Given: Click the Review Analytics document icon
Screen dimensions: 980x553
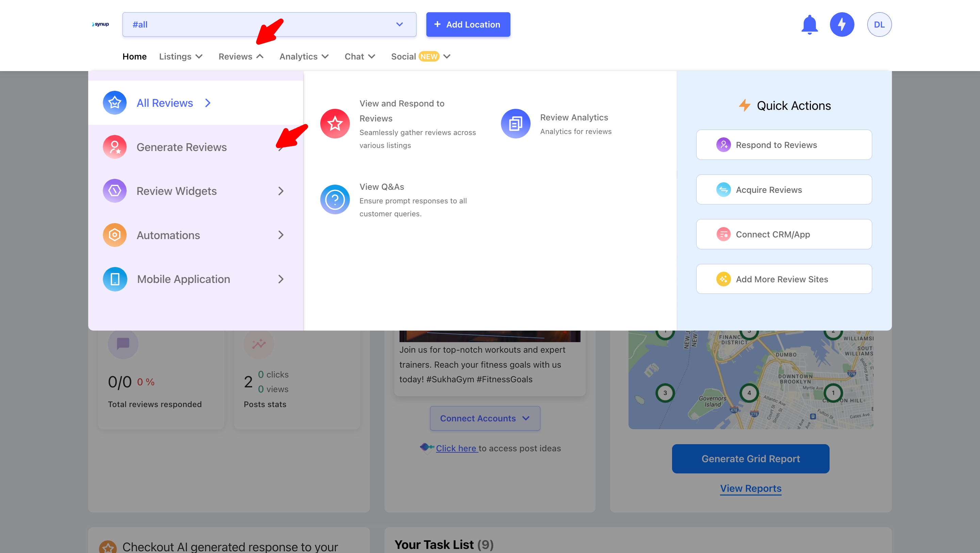Looking at the screenshot, I should pyautogui.click(x=515, y=123).
